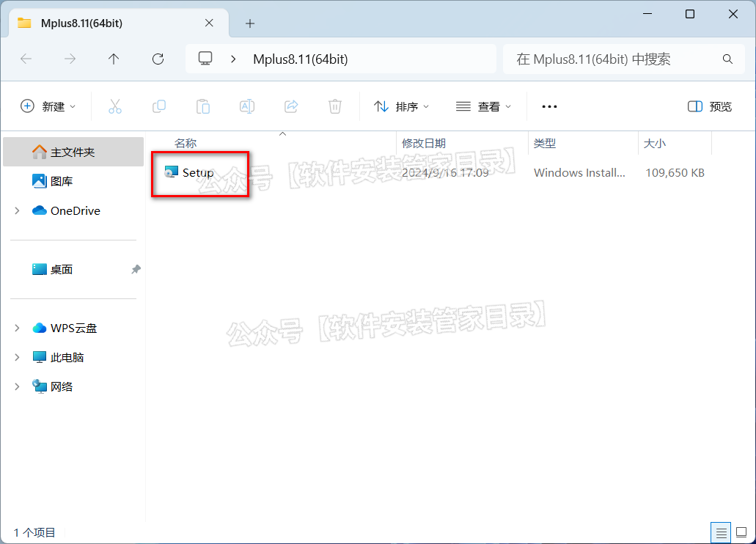Screen dimensions: 756x544
Task: Click the search box for Mplus8.11(64bit)
Action: (x=623, y=59)
